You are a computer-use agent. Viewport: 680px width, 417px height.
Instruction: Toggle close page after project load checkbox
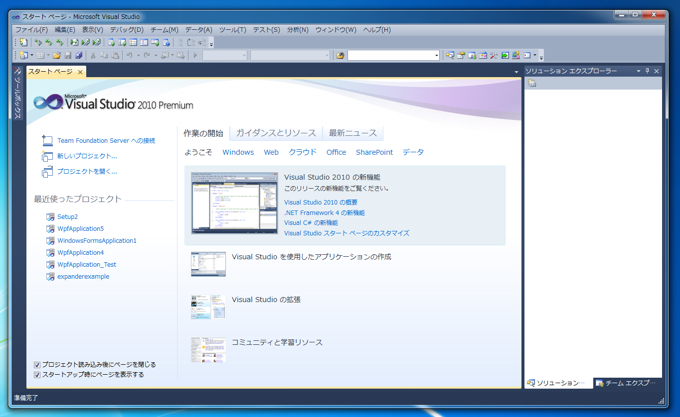(37, 365)
